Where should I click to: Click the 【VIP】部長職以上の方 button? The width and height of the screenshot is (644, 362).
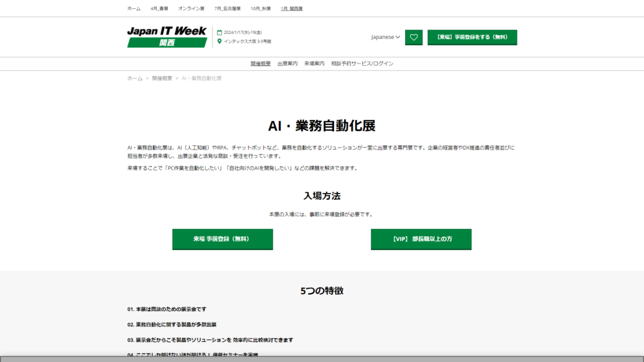(x=421, y=239)
